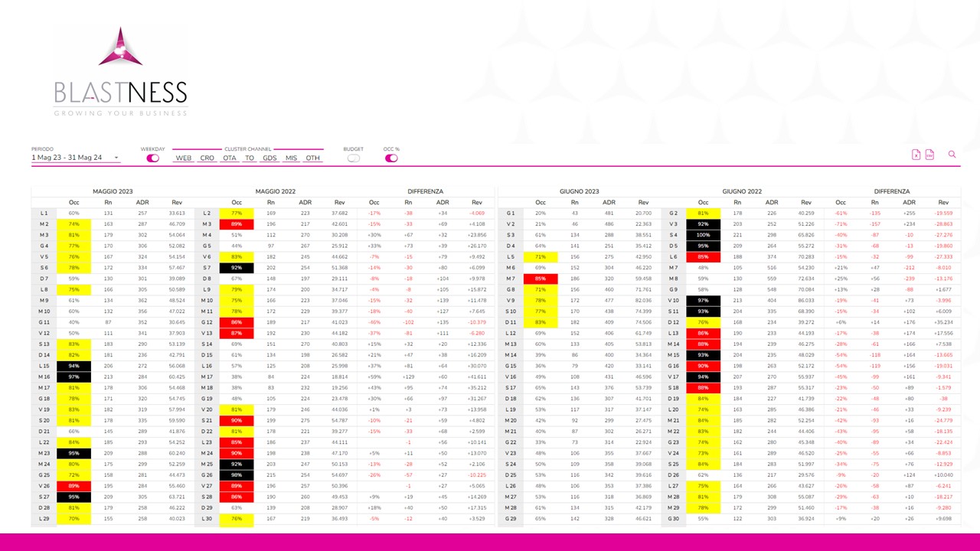Image resolution: width=980 pixels, height=551 pixels.
Task: Select the WEB cluster channel
Action: pyautogui.click(x=184, y=158)
